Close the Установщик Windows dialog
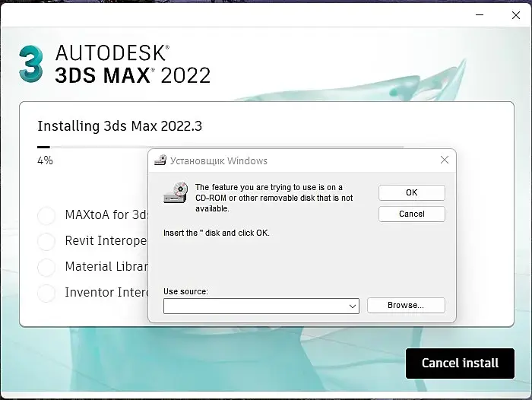The height and width of the screenshot is (400, 532). 445,160
